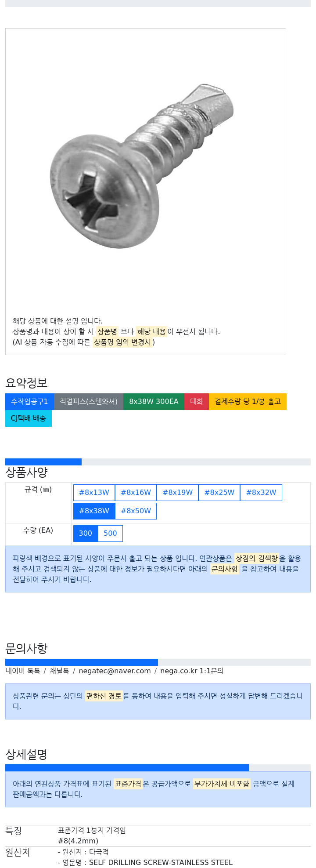Choose the #8x50W size option
The image size is (316, 868).
136,511
